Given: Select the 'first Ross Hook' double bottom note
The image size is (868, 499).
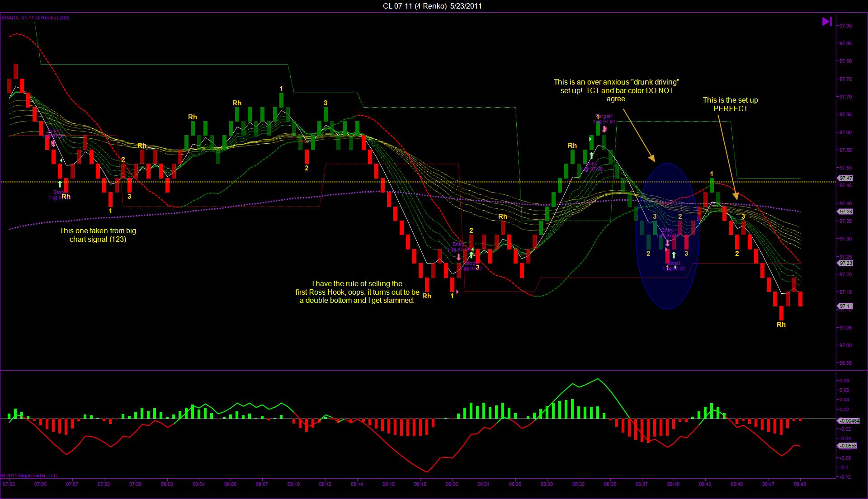Looking at the screenshot, I should coord(357,292).
